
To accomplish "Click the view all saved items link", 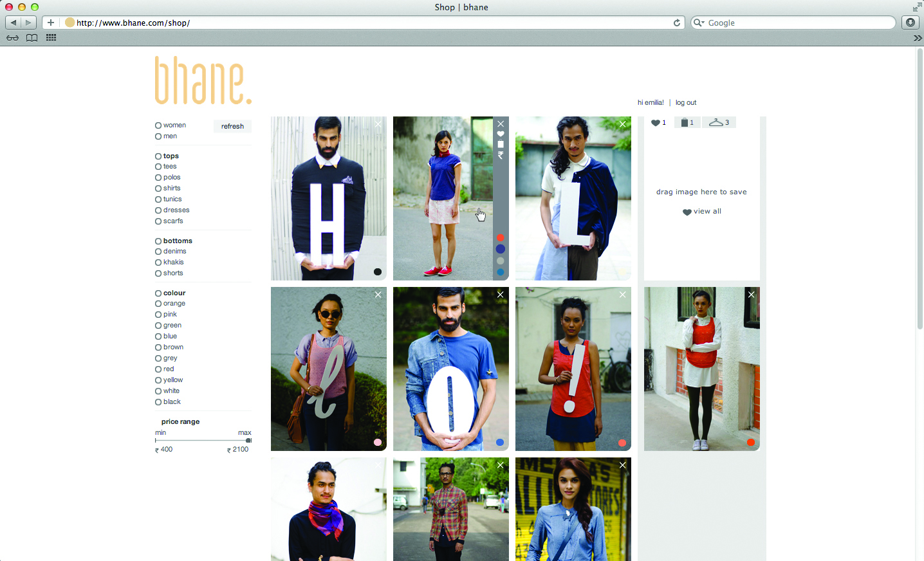I will point(702,211).
